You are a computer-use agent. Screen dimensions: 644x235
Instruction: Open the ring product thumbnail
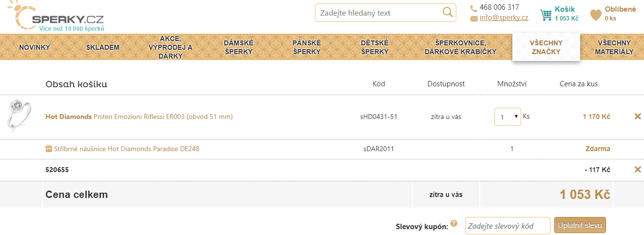click(x=20, y=116)
